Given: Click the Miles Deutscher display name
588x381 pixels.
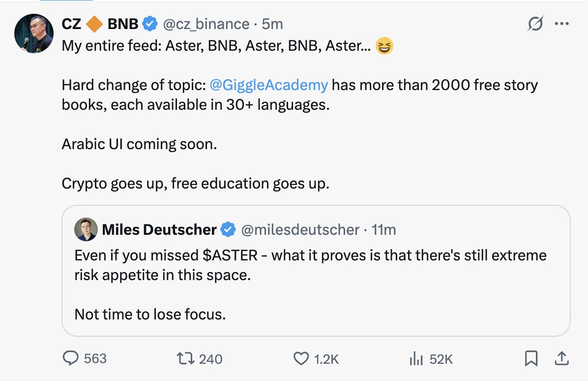Looking at the screenshot, I should 159,229.
